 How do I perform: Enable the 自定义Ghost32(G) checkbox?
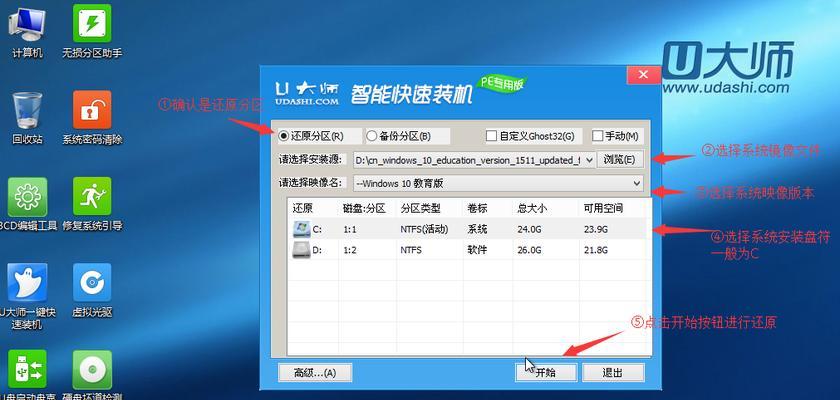pyautogui.click(x=491, y=136)
